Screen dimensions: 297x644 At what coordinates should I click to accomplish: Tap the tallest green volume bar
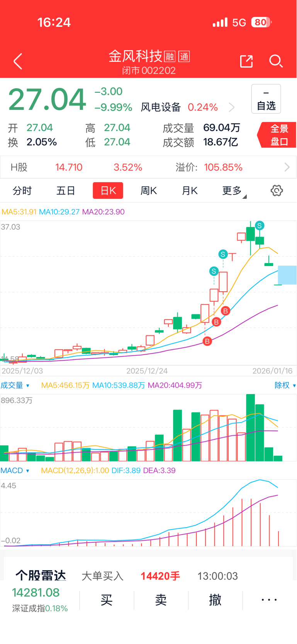pyautogui.click(x=250, y=427)
